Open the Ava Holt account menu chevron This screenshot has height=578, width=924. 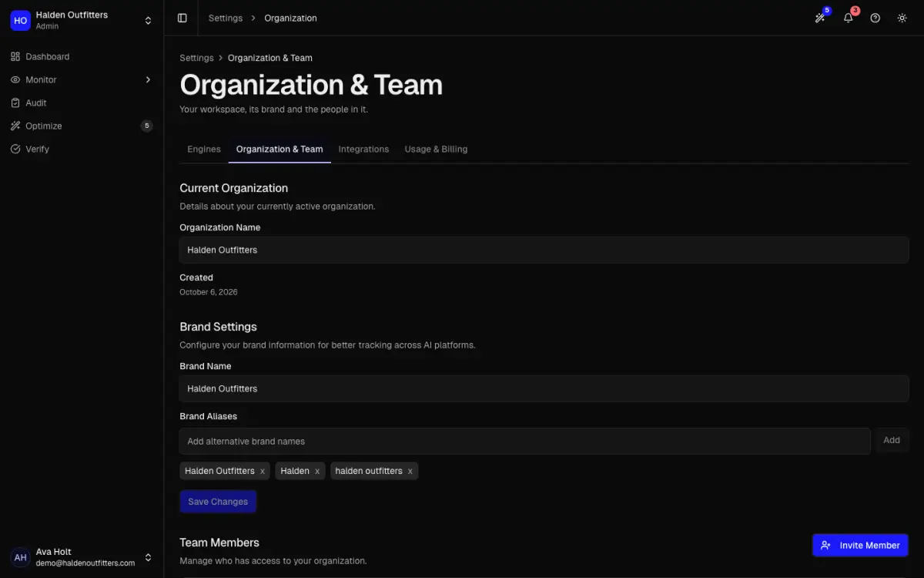click(148, 557)
